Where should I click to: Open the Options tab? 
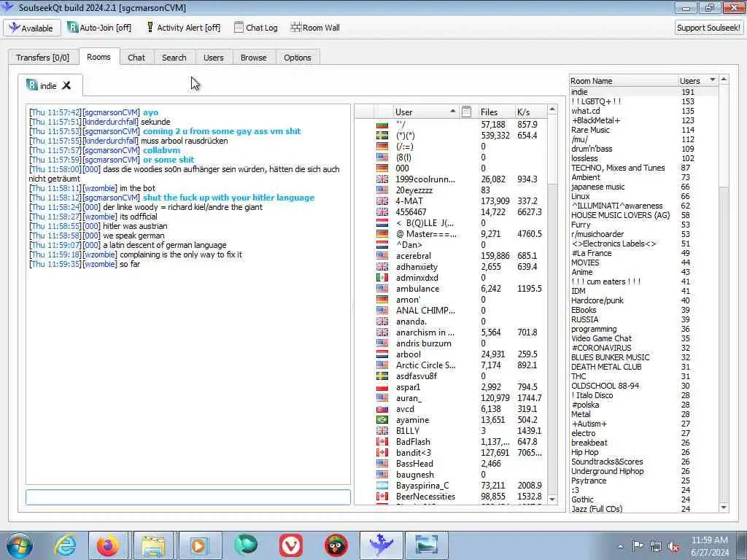point(298,57)
